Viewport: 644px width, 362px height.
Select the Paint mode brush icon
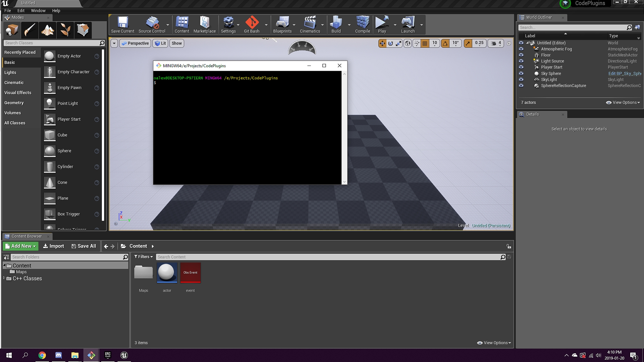tap(30, 30)
